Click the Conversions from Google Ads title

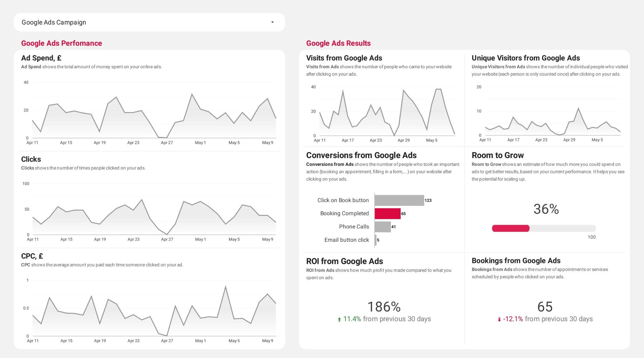(361, 155)
